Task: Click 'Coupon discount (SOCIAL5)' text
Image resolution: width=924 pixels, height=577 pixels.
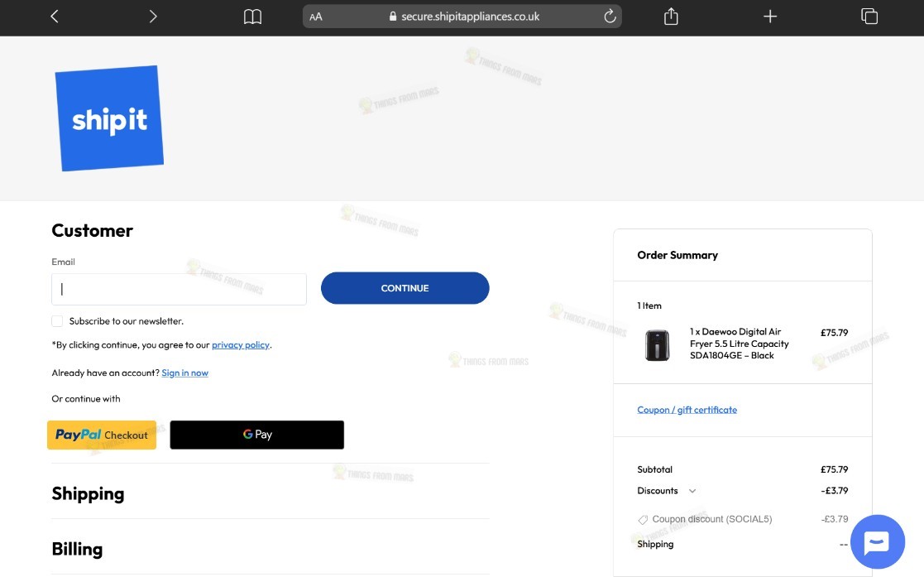Action: [712, 519]
